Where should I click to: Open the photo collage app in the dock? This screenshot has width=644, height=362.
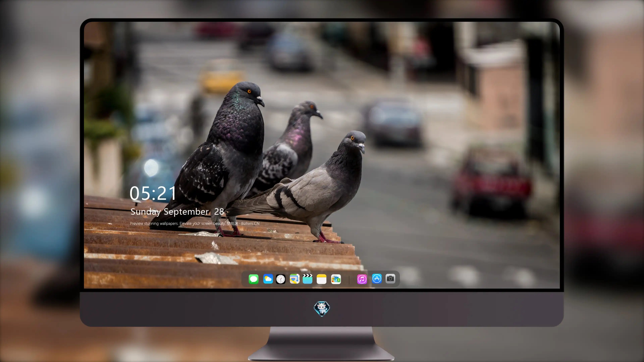[x=336, y=279]
